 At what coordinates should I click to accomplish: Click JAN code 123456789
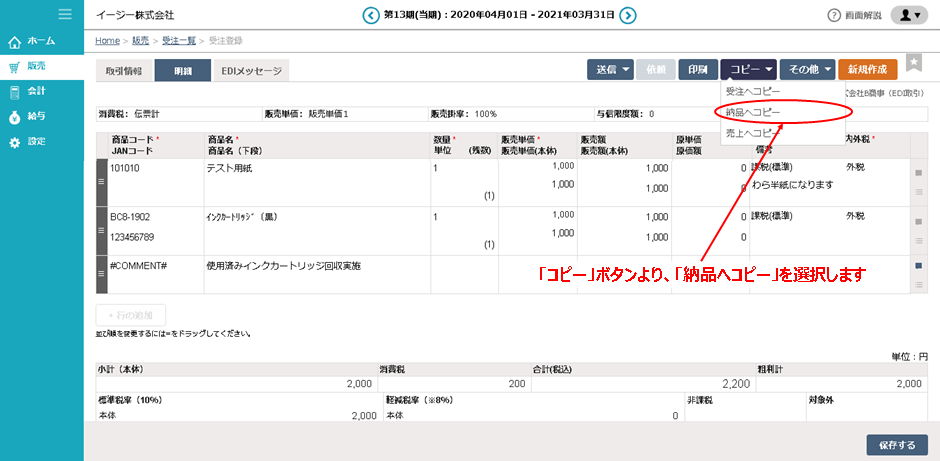[x=132, y=237]
